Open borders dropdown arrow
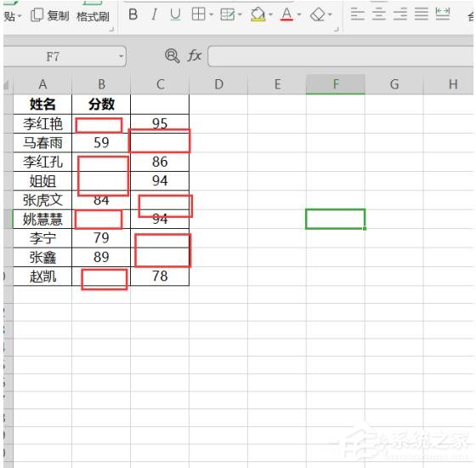 212,14
